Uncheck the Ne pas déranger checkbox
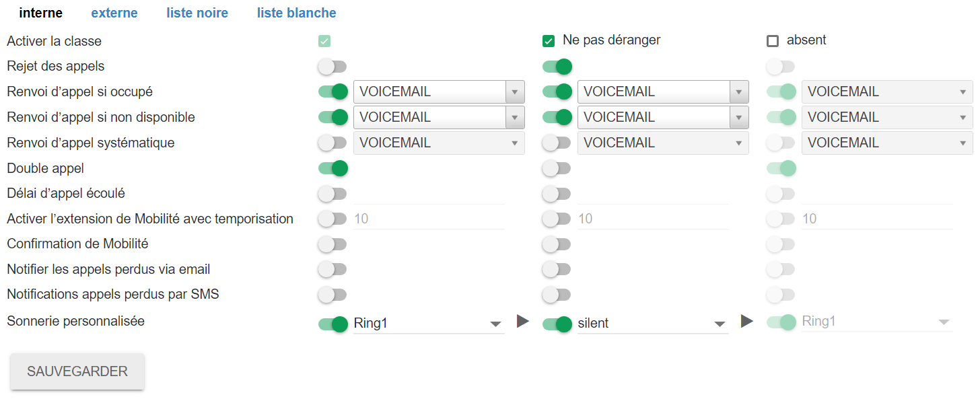This screenshot has width=980, height=399. click(x=549, y=41)
